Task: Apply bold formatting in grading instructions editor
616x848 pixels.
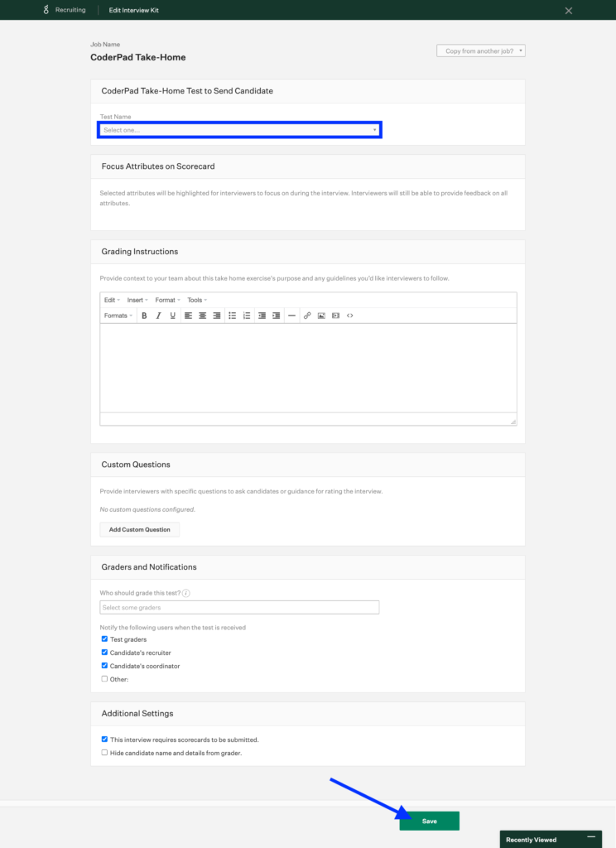Action: click(143, 316)
